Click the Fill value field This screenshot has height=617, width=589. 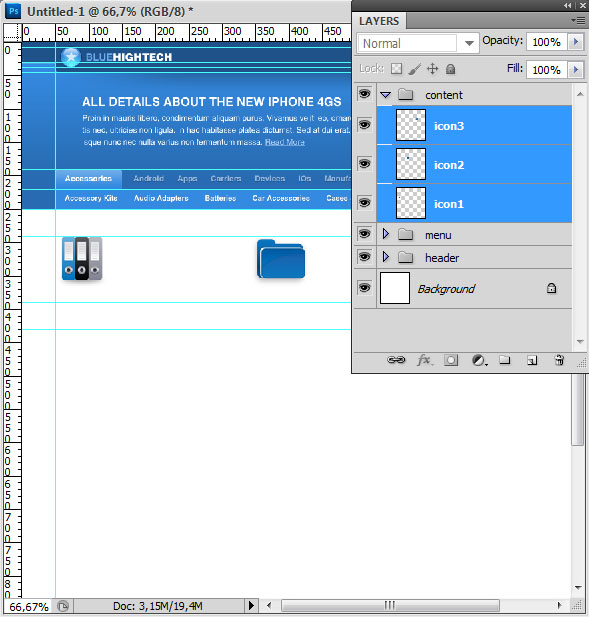(547, 70)
